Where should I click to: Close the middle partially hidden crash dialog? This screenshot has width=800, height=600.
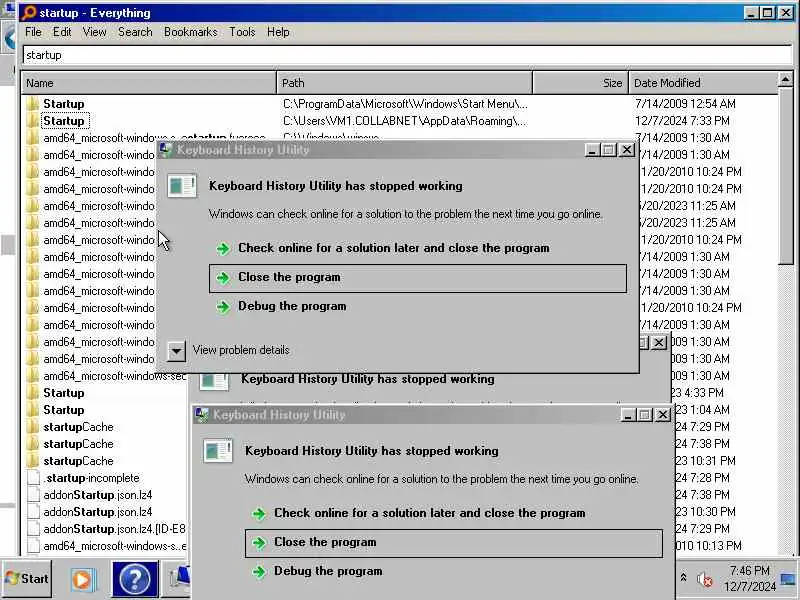659,343
